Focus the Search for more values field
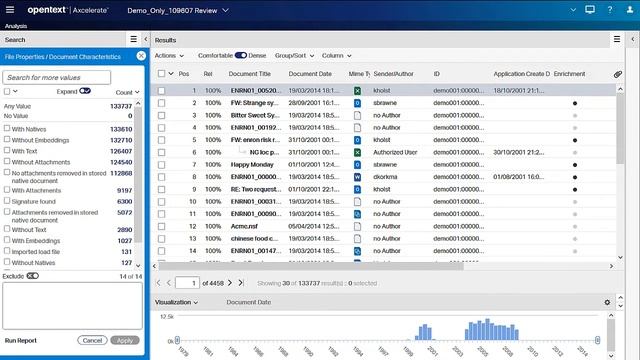This screenshot has height=360, width=640. point(57,77)
